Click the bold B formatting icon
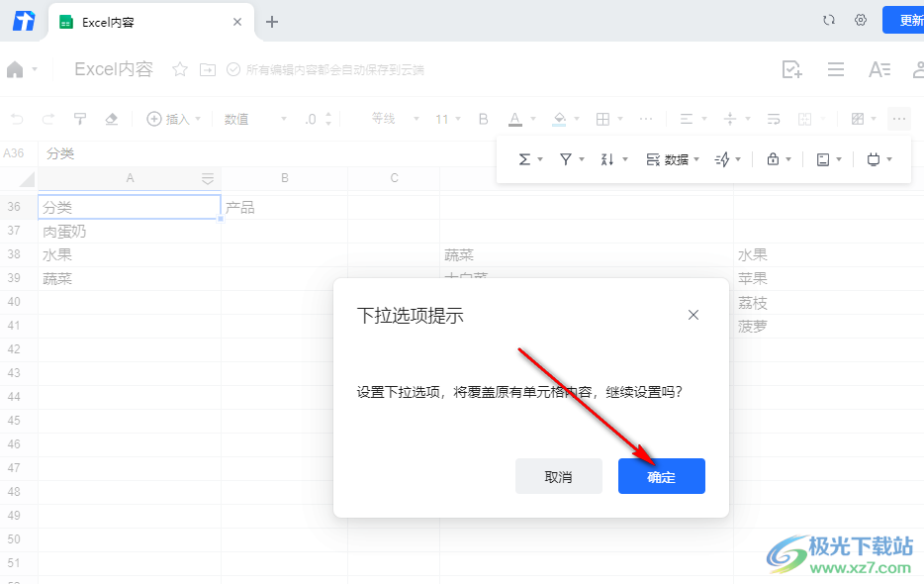The height and width of the screenshot is (584, 924). pos(483,119)
